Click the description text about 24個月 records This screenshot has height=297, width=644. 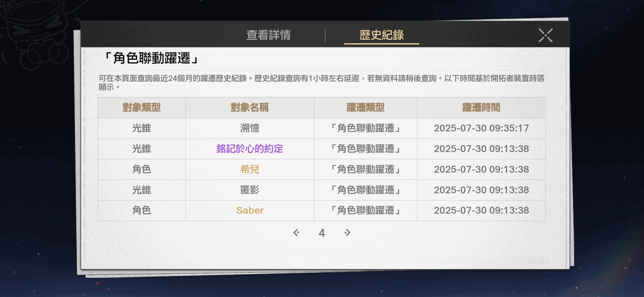[x=321, y=82]
